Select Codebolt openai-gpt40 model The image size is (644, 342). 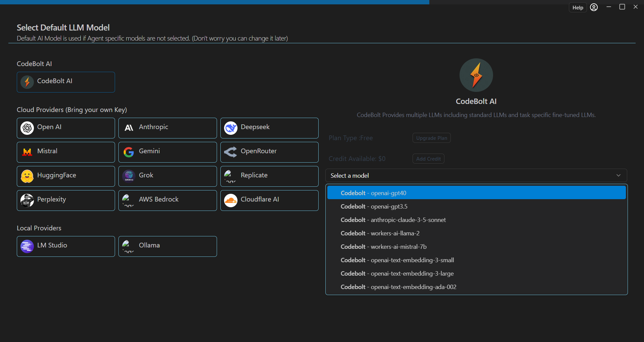pos(476,193)
